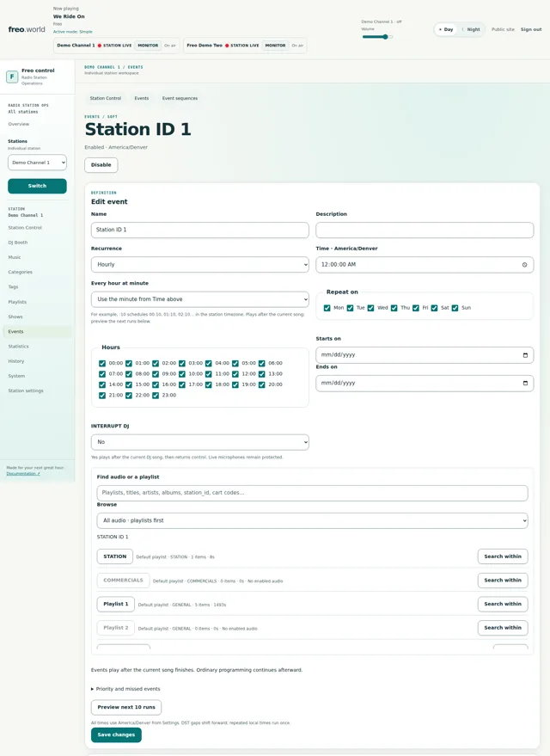
Task: Click the freo.world logo
Action: pos(27,29)
